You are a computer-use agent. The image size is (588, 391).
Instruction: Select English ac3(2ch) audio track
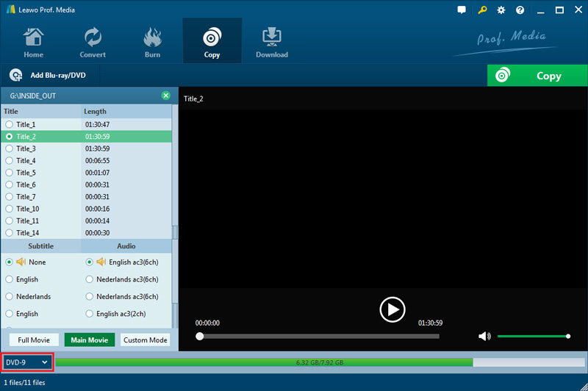[x=90, y=314]
